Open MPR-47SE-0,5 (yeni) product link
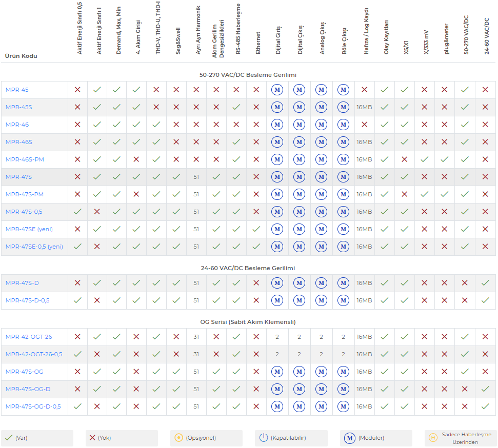The height and width of the screenshot is (448, 498). pyautogui.click(x=34, y=247)
